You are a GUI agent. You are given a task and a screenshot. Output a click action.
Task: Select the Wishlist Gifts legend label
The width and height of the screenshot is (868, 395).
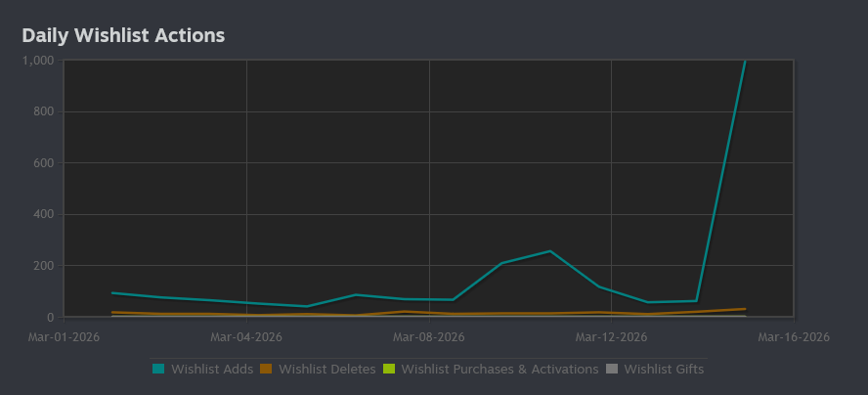pyautogui.click(x=664, y=369)
